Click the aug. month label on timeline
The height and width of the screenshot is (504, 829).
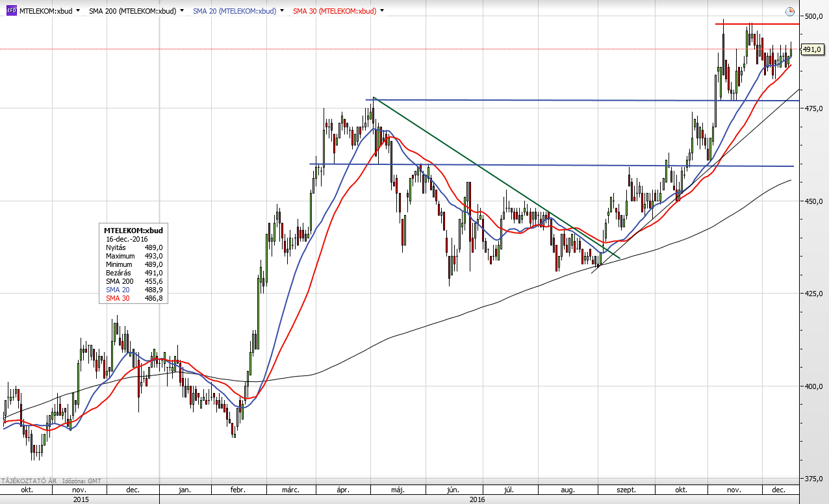568,490
